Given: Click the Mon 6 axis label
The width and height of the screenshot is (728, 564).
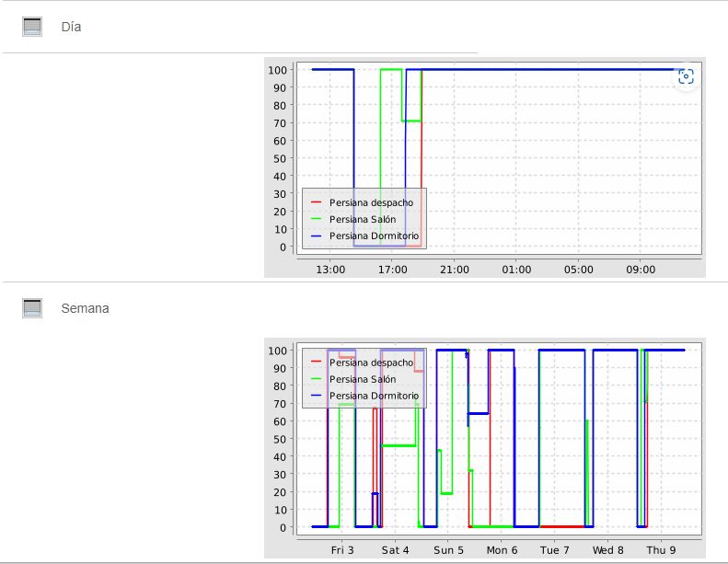Looking at the screenshot, I should [x=502, y=550].
